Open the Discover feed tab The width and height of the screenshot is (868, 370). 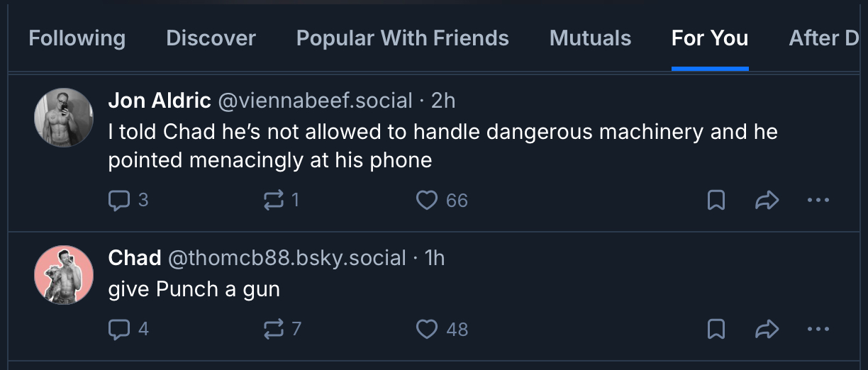pyautogui.click(x=211, y=38)
